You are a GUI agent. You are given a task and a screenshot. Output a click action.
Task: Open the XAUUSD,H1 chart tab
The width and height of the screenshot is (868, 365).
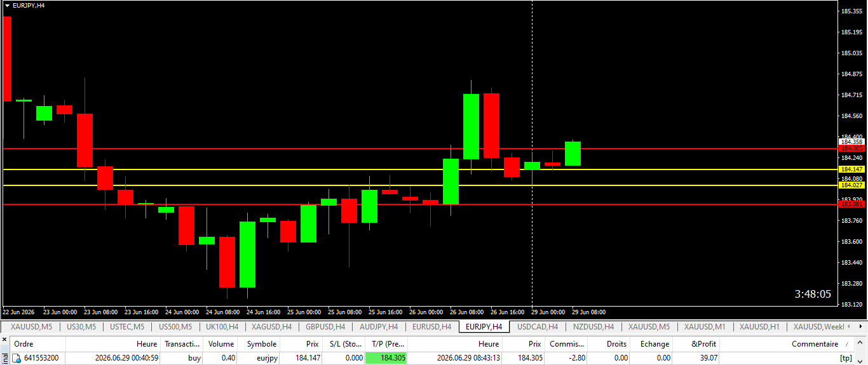(x=759, y=327)
